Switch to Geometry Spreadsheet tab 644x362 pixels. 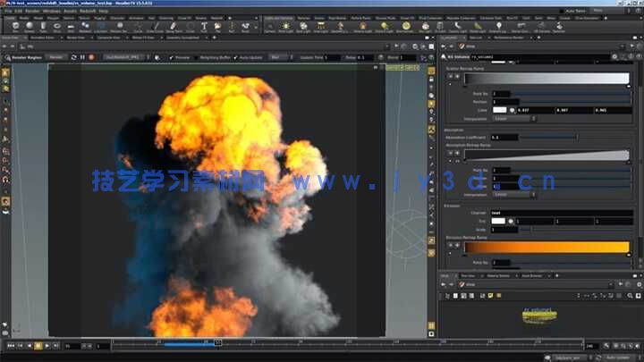pos(182,38)
